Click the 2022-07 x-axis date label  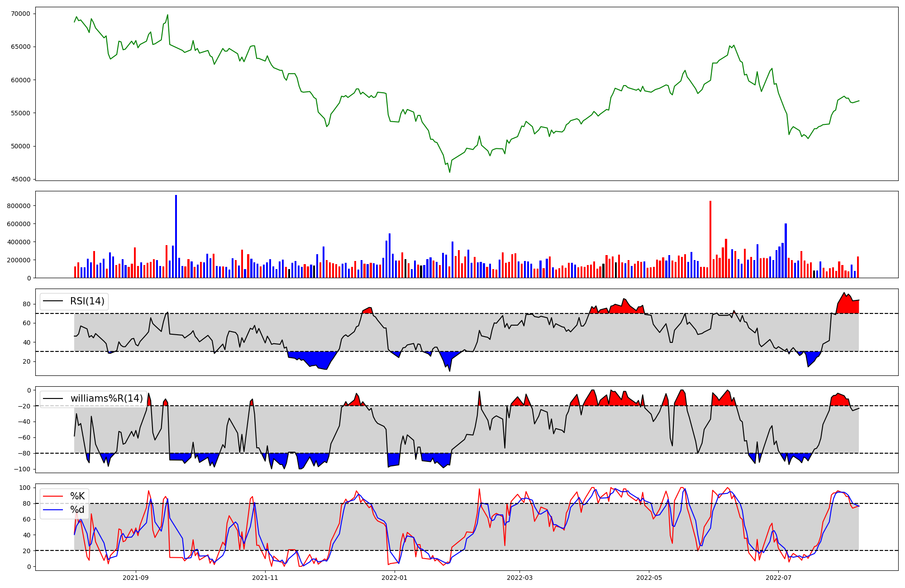click(778, 578)
